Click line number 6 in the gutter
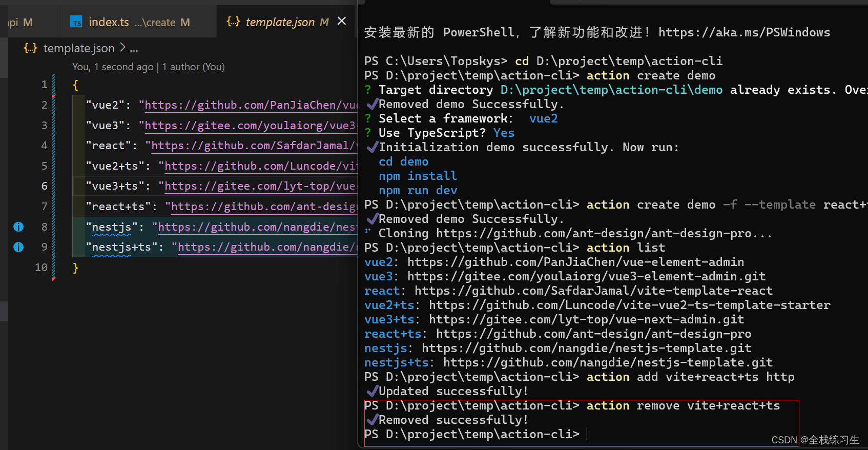This screenshot has height=450, width=868. (x=44, y=186)
